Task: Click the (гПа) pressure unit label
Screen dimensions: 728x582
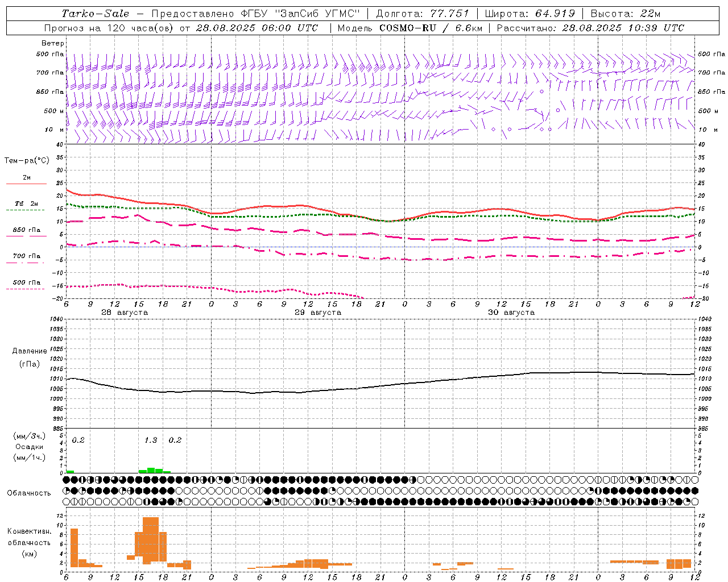Action: point(30,364)
